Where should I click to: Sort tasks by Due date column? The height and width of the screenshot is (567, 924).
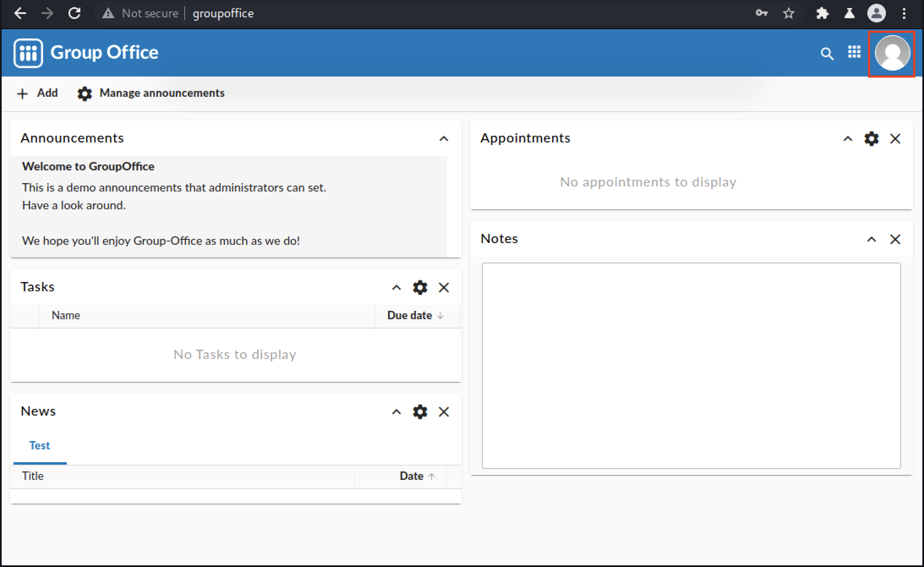point(417,315)
